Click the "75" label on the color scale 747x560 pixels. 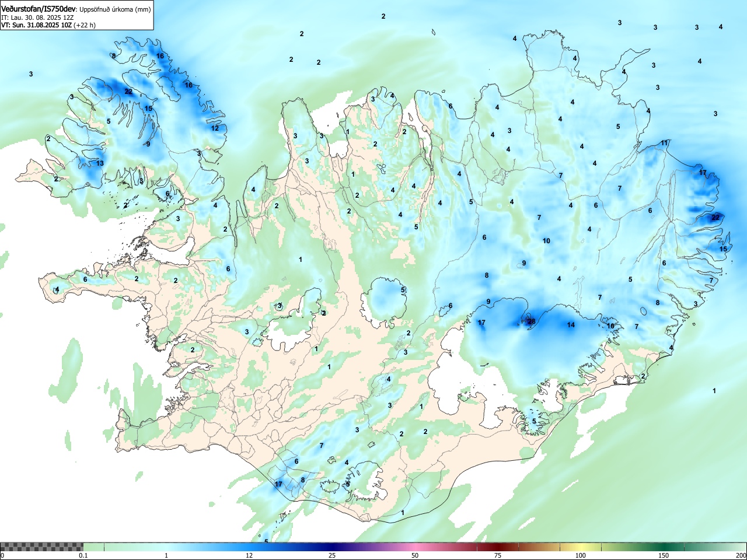(x=498, y=555)
